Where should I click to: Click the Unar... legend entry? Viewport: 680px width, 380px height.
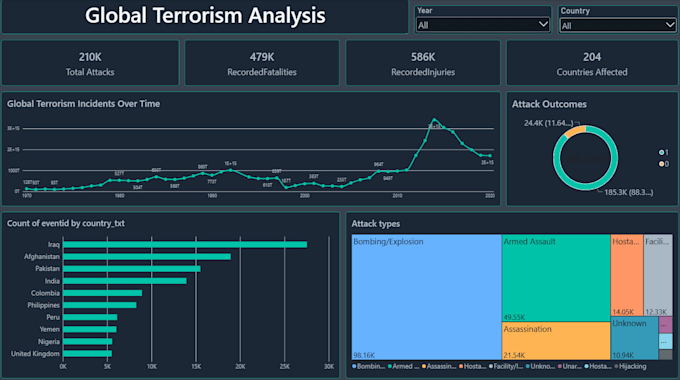(x=570, y=367)
